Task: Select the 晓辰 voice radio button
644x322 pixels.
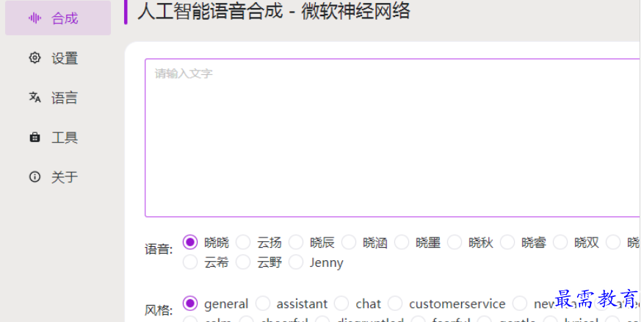Action: [x=296, y=242]
